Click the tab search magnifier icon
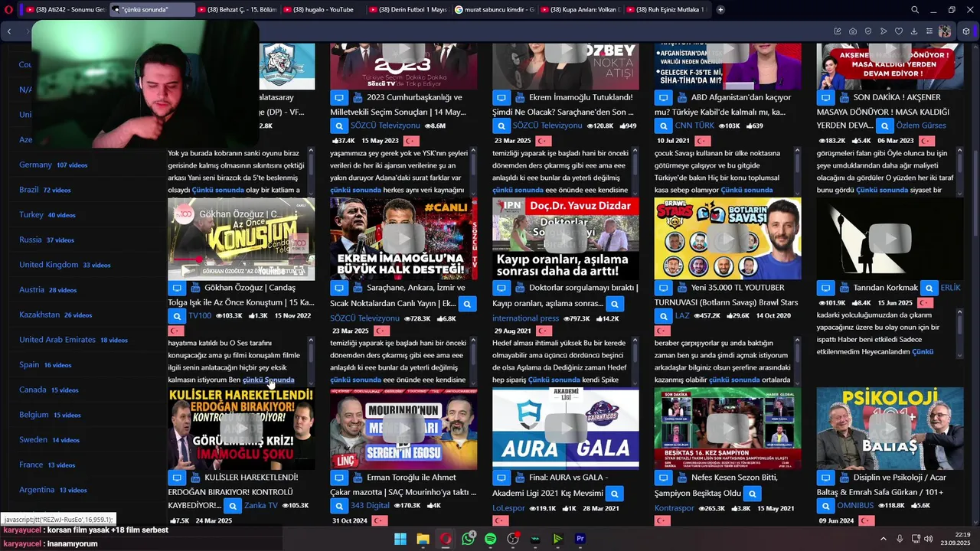The image size is (980, 551). coord(915,10)
